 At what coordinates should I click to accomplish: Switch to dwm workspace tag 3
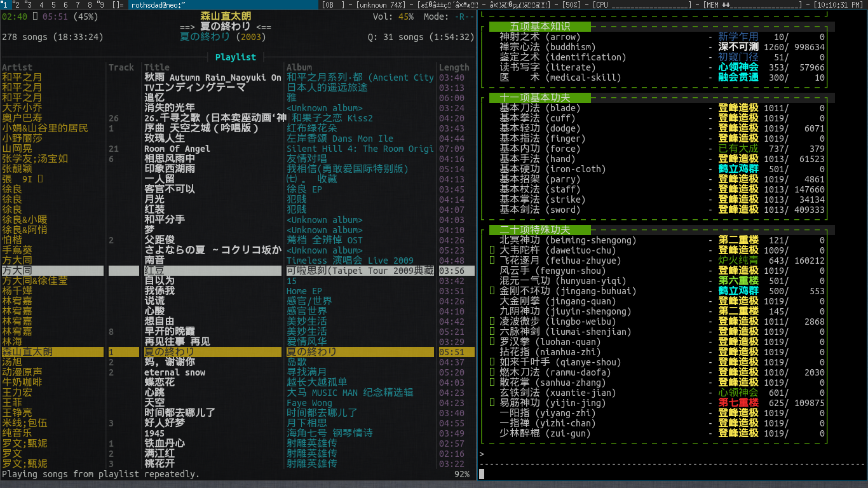pos(30,5)
